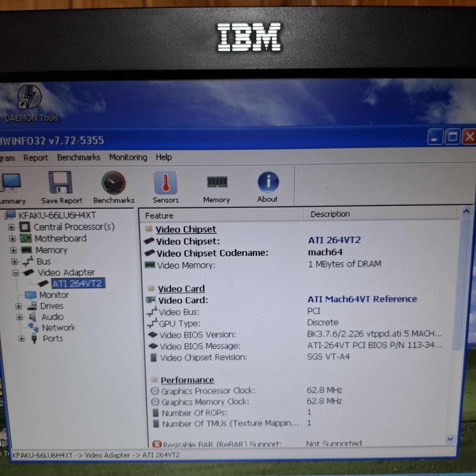Select the Audio speaker tree icon
The image size is (476, 476).
click(32, 317)
